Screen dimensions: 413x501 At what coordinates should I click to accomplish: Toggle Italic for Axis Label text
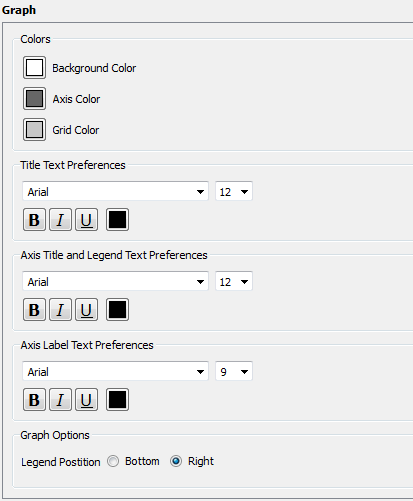(60, 399)
